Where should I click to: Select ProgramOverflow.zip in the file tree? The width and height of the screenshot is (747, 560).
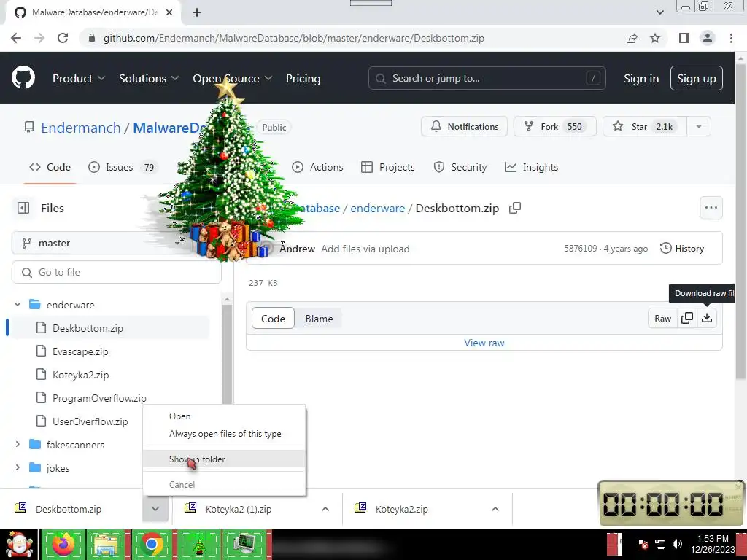[99, 398]
